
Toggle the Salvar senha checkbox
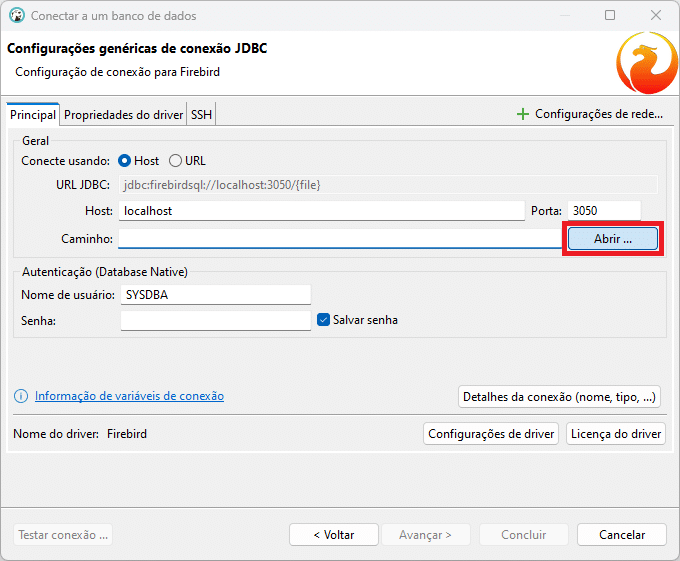(324, 320)
